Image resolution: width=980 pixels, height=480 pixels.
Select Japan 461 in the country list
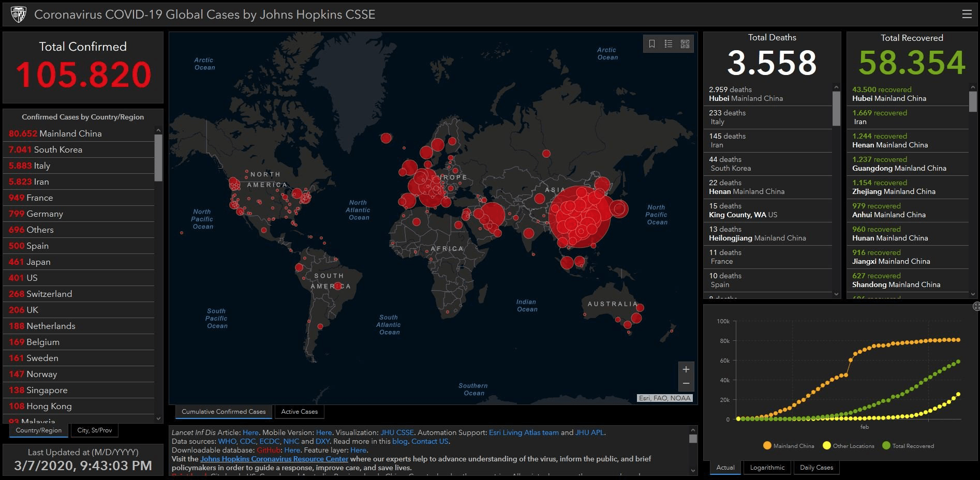[x=79, y=262]
